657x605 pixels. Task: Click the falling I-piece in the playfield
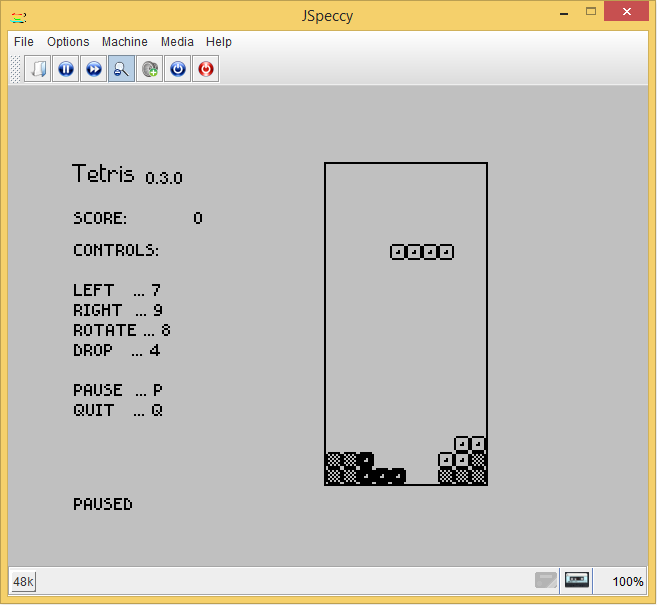tap(422, 252)
